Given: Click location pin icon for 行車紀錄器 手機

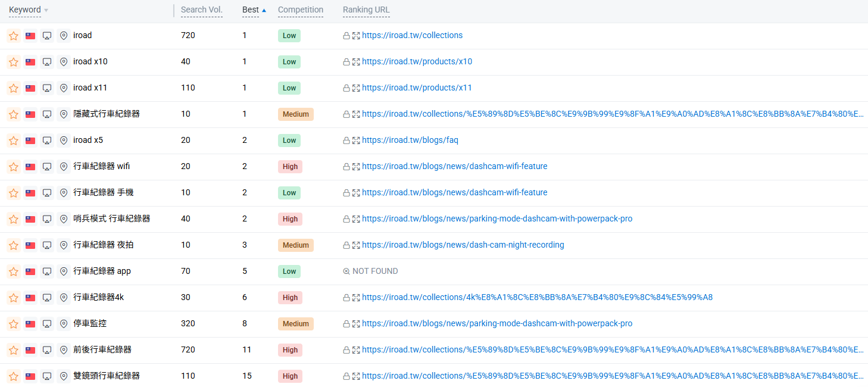Looking at the screenshot, I should [x=64, y=193].
